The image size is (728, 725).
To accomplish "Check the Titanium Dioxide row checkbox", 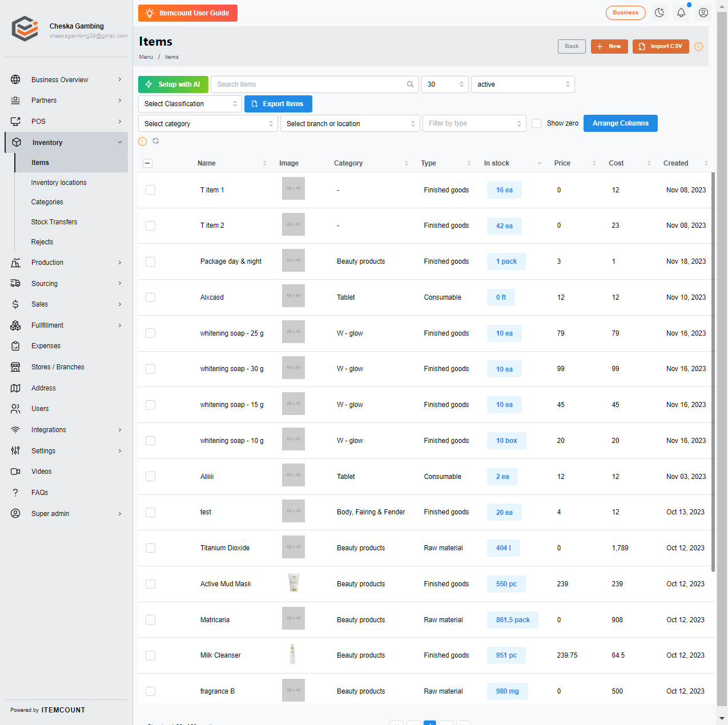I will [x=150, y=548].
